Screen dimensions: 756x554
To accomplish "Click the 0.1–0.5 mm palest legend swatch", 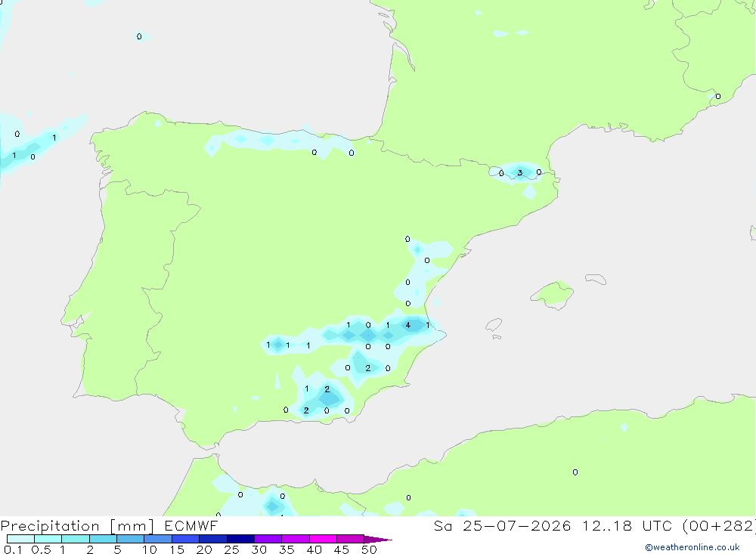I will pos(20,539).
